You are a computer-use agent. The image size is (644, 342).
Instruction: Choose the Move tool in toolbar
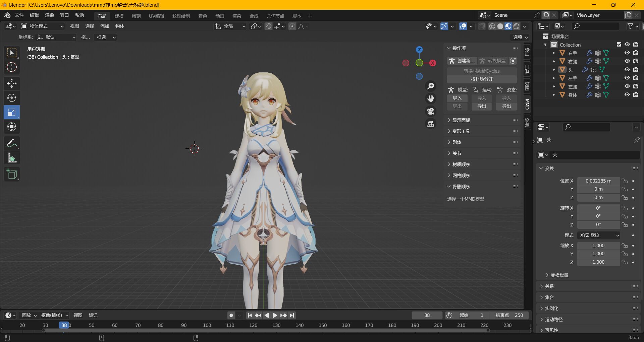pyautogui.click(x=12, y=83)
